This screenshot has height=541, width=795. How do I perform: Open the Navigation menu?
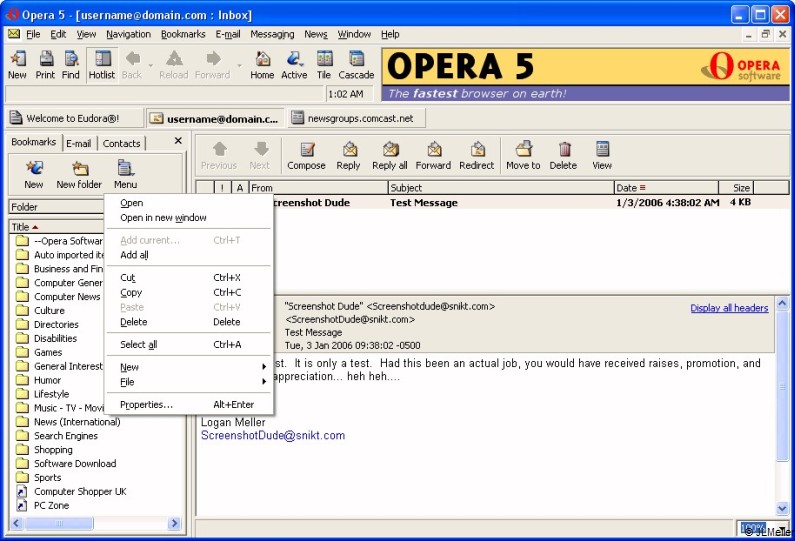128,34
